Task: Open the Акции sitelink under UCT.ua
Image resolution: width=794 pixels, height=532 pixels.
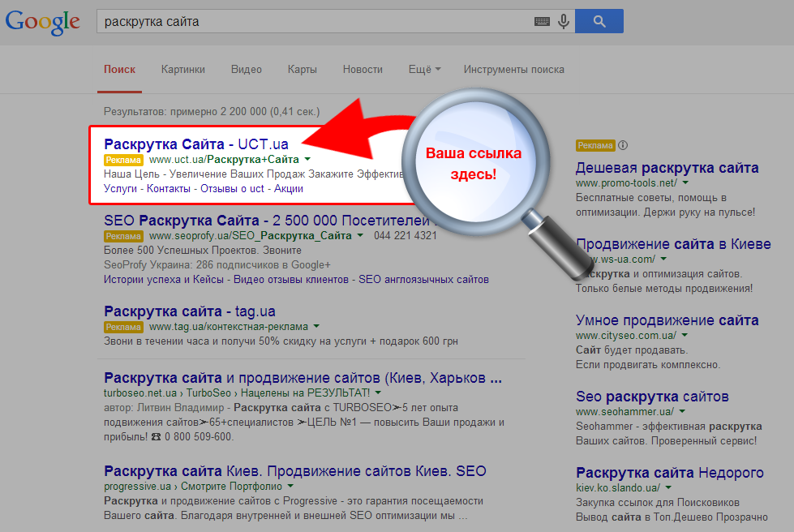Action: 289,189
